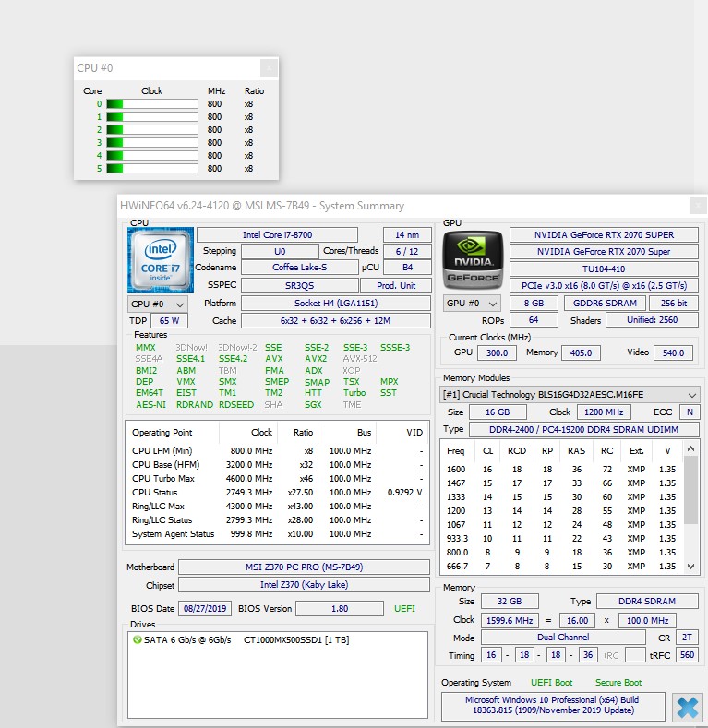This screenshot has width=708, height=728.
Task: Click the Stepping U0 field
Action: pyautogui.click(x=280, y=252)
